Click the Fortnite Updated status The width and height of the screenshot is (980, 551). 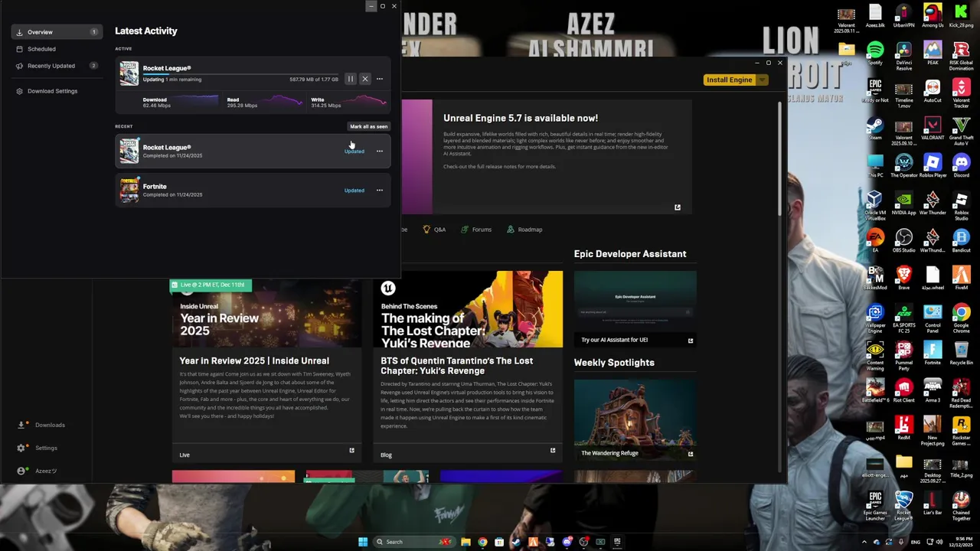[354, 191]
